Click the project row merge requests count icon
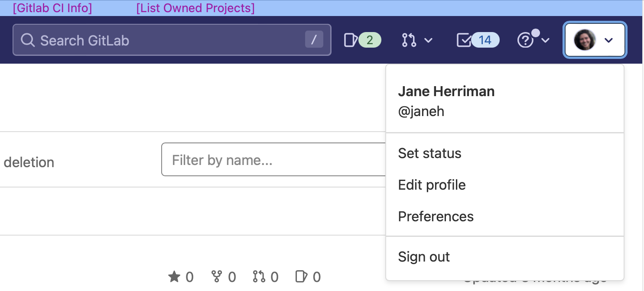The width and height of the screenshot is (644, 291). coord(259,276)
